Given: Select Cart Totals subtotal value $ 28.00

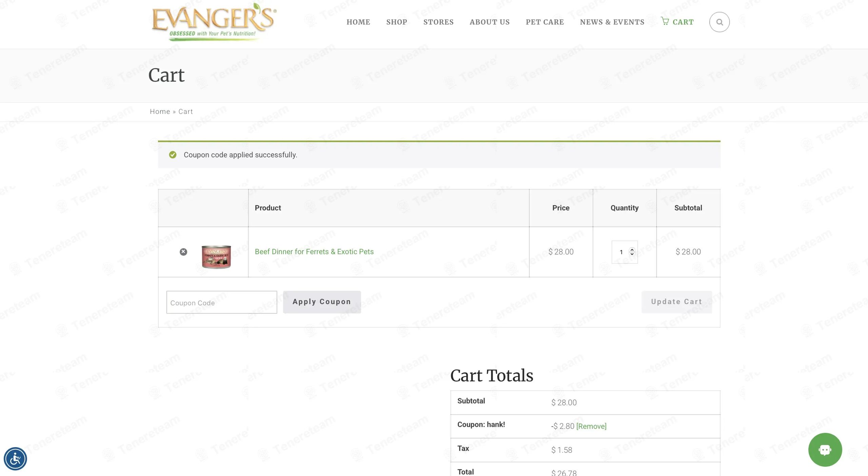Looking at the screenshot, I should pos(564,402).
